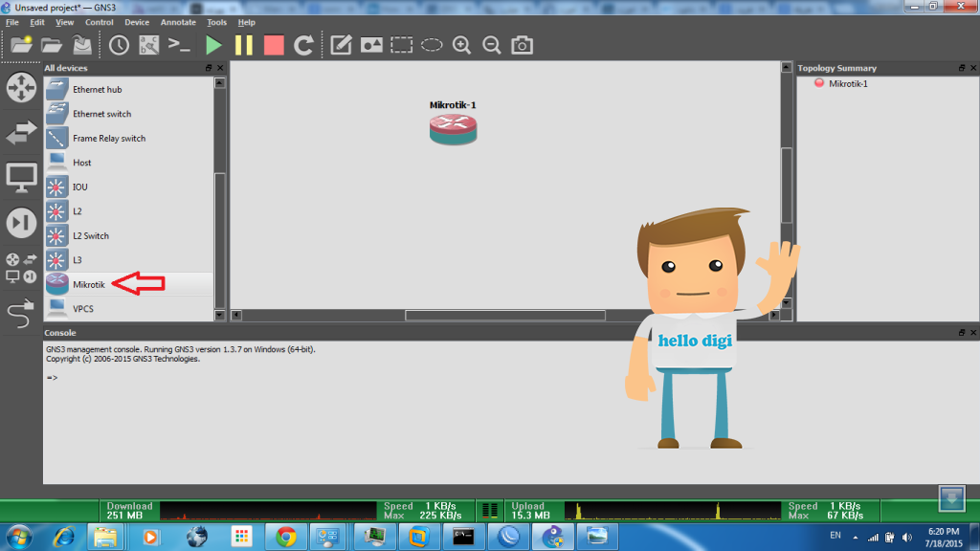This screenshot has width=980, height=551.
Task: Click the volume speaker tray icon
Action: (x=907, y=538)
